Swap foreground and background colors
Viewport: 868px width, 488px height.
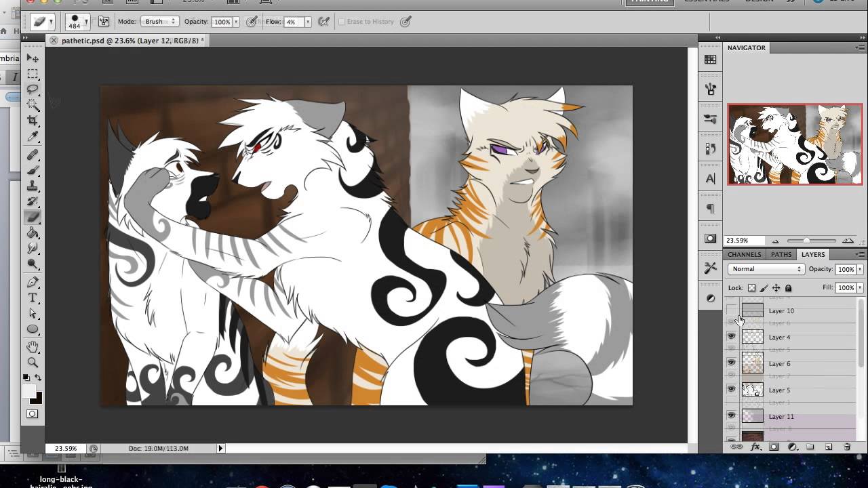(38, 378)
